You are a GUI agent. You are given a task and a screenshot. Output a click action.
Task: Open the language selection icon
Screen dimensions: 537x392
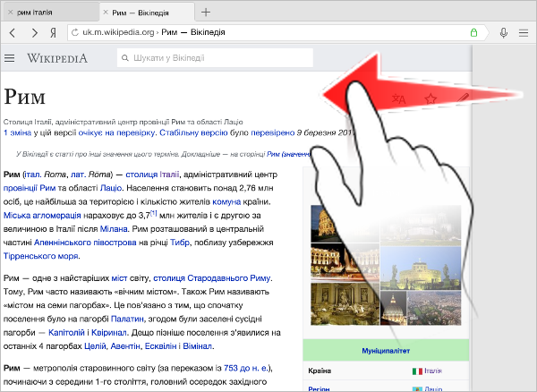398,99
